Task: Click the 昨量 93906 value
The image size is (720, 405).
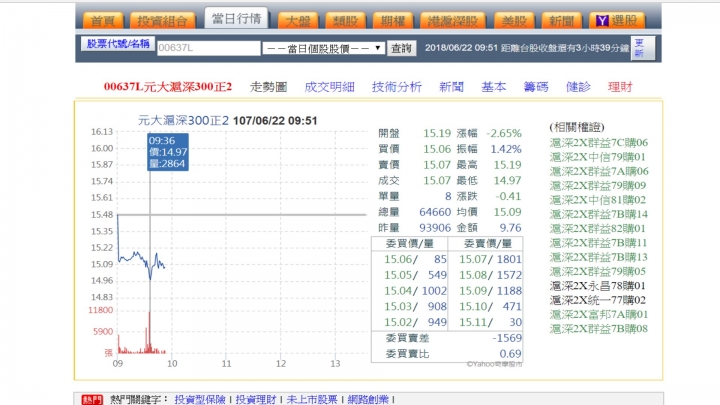Action: click(x=435, y=228)
